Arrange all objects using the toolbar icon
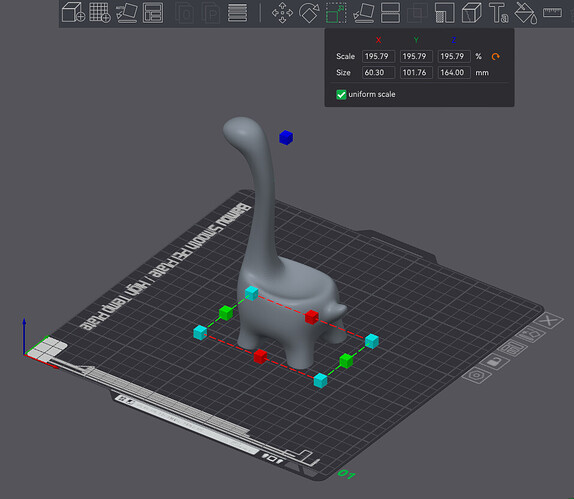Image resolution: width=574 pixels, height=499 pixels. click(153, 12)
